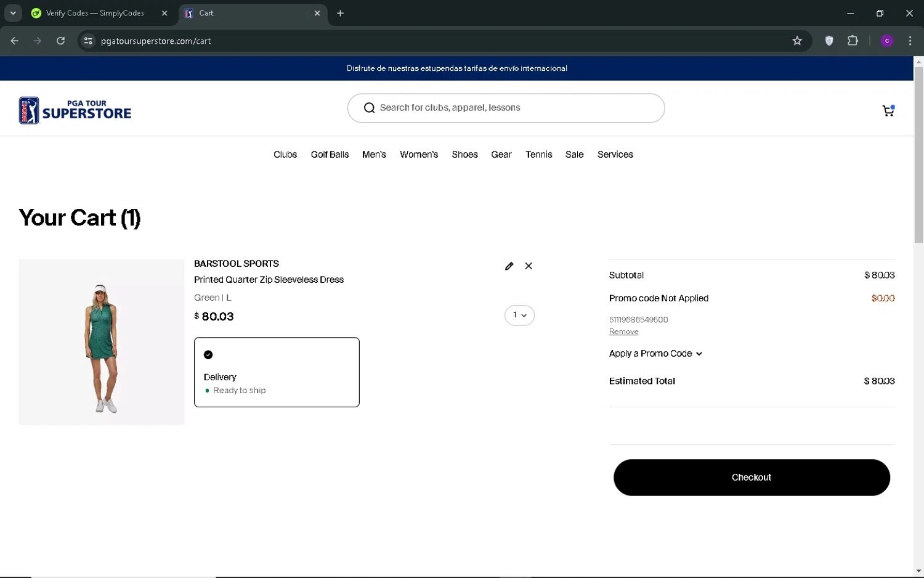Reload the page with the refresh icon
Screen dimensions: 924x578
click(60, 41)
